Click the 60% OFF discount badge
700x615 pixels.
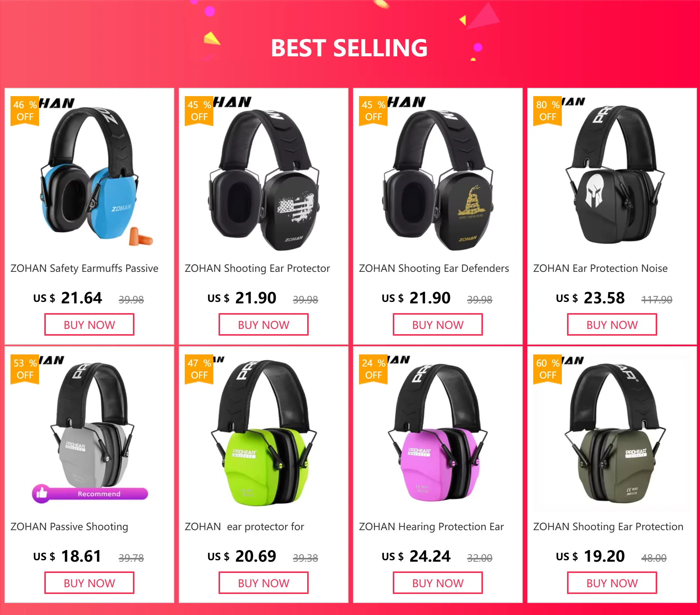[548, 369]
